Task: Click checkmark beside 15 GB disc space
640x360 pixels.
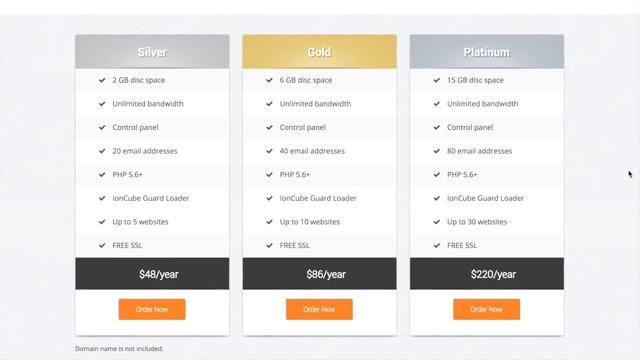Action: pos(437,80)
